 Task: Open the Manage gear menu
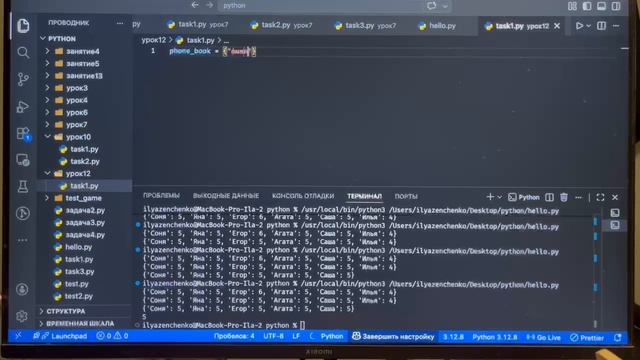pyautogui.click(x=22, y=316)
